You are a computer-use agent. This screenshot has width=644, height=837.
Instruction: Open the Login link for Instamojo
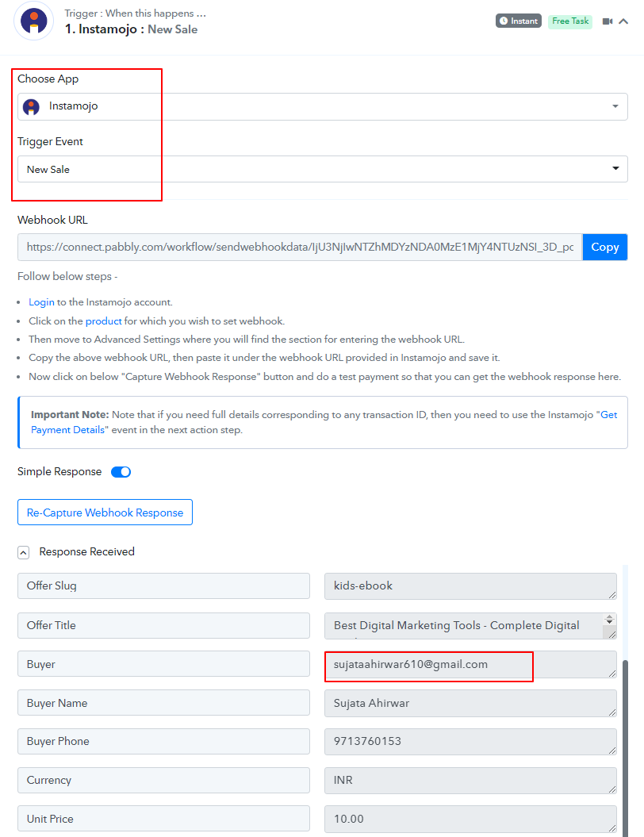(x=41, y=302)
